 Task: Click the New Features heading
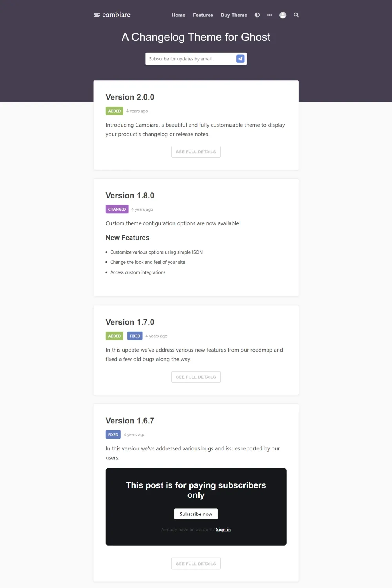127,238
